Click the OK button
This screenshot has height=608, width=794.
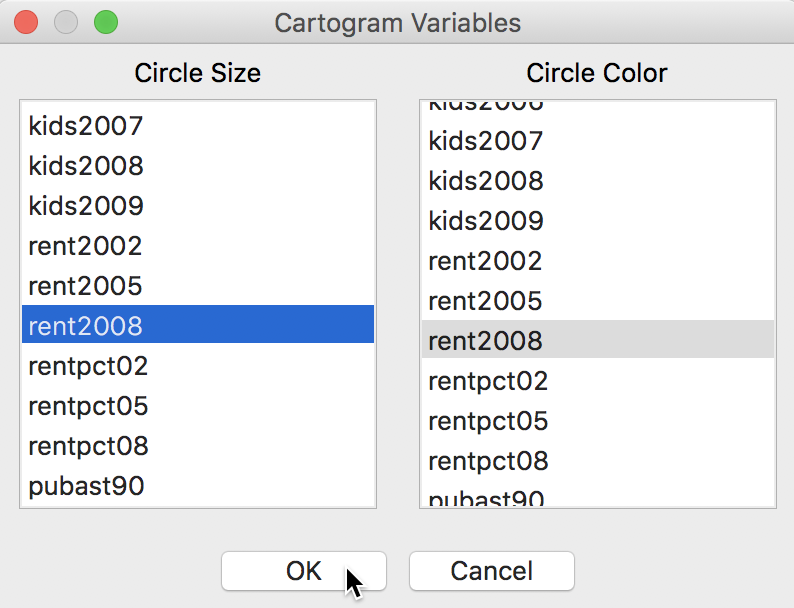coord(303,571)
